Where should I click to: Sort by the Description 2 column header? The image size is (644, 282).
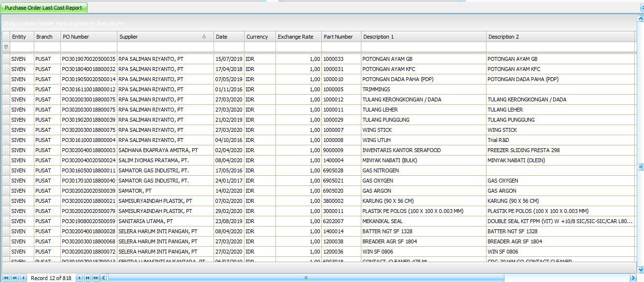(x=560, y=37)
